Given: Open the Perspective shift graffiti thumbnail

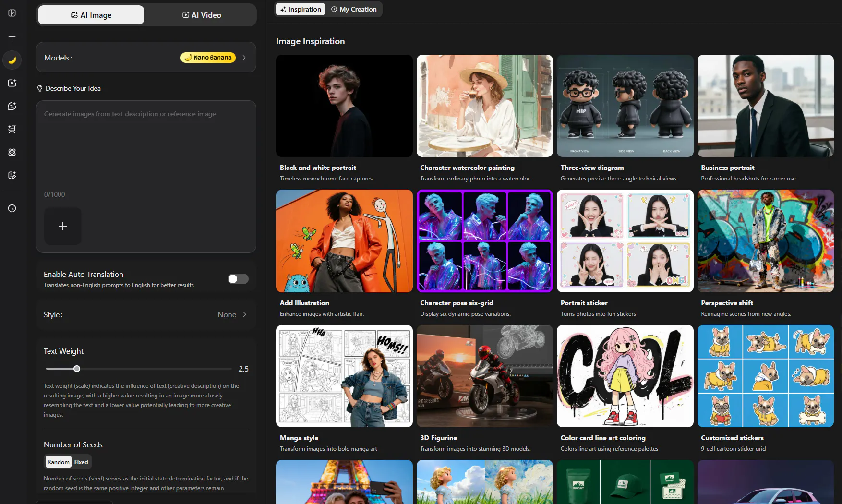Looking at the screenshot, I should click(766, 241).
